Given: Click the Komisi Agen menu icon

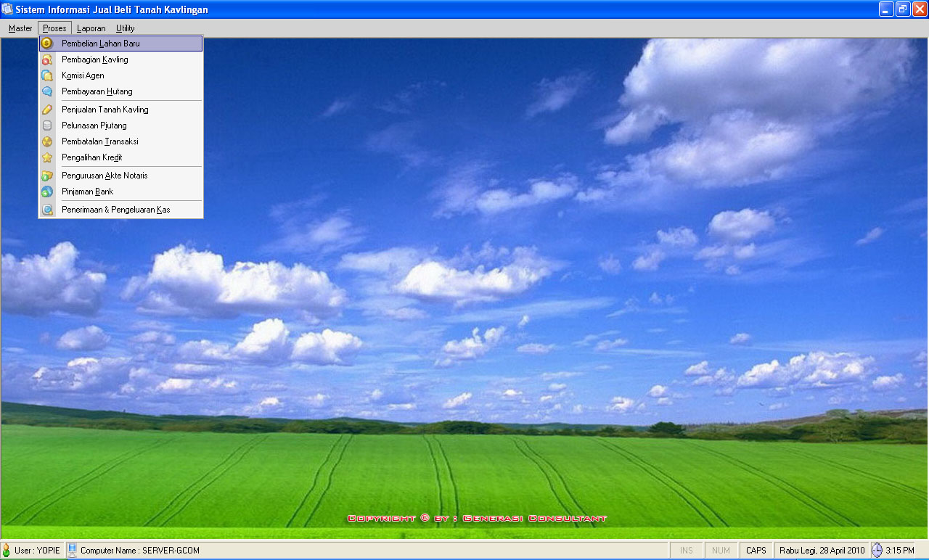Looking at the screenshot, I should 47,75.
